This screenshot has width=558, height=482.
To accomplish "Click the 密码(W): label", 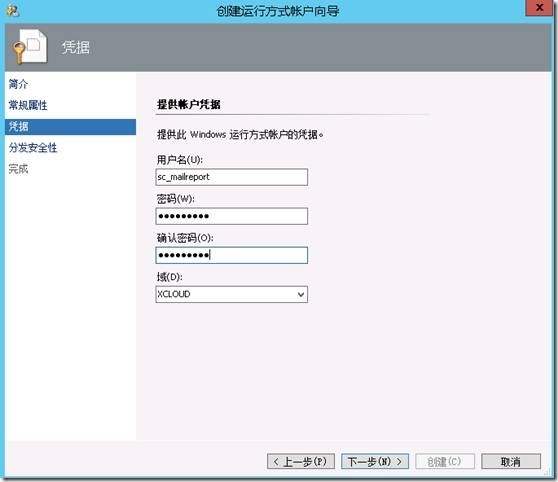I will tap(176, 199).
